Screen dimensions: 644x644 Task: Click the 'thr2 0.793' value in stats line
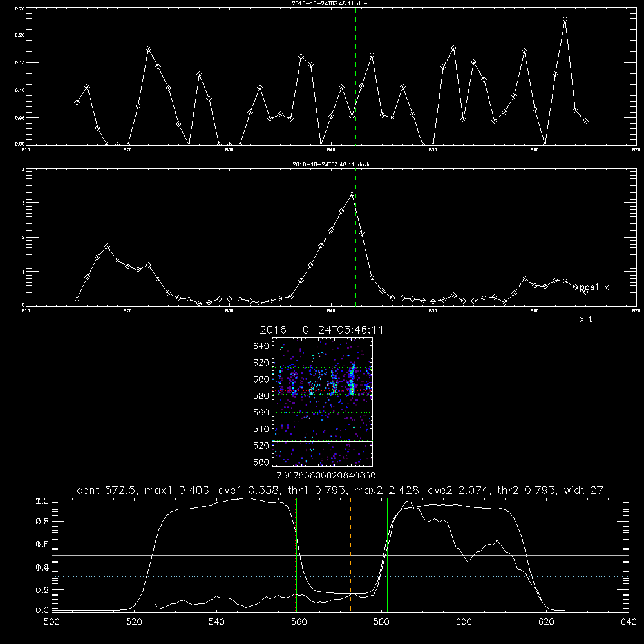point(527,490)
